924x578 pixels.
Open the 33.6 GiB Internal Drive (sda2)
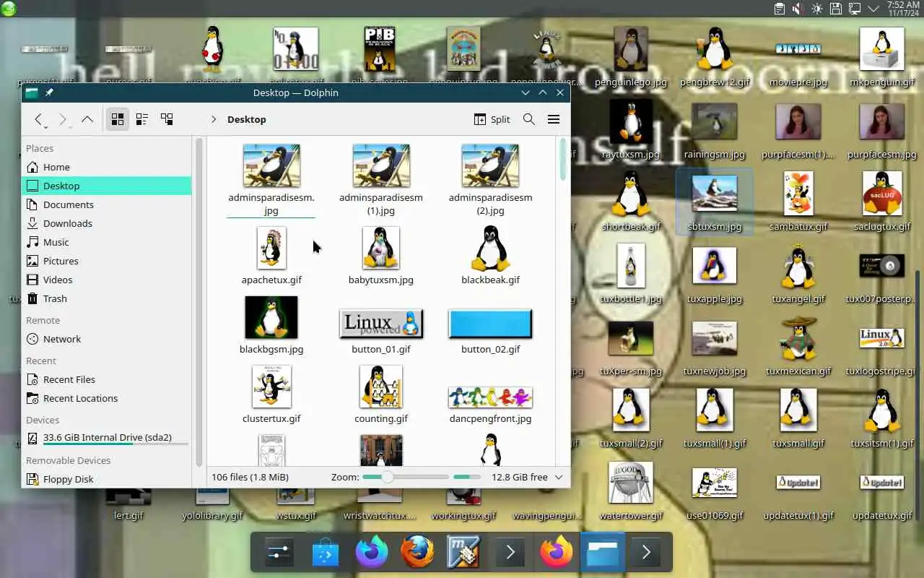[x=107, y=438]
